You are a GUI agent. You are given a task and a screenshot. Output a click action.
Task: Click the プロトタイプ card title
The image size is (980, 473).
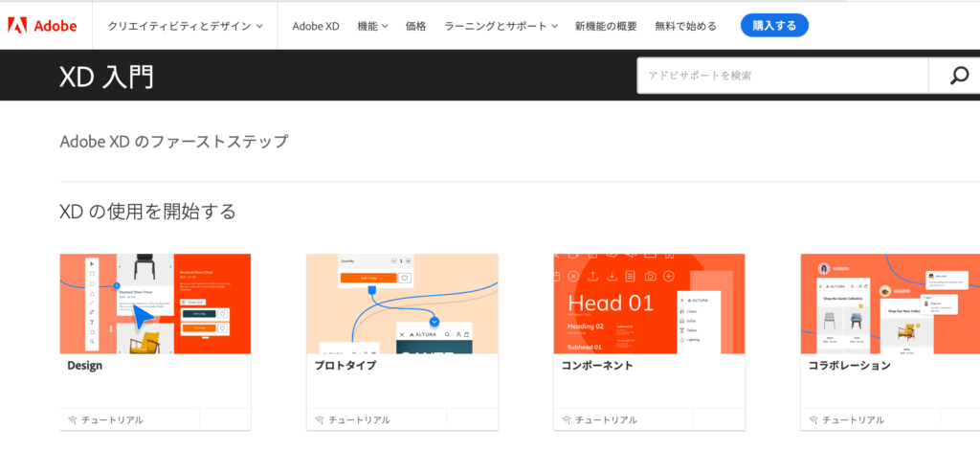pyautogui.click(x=345, y=366)
